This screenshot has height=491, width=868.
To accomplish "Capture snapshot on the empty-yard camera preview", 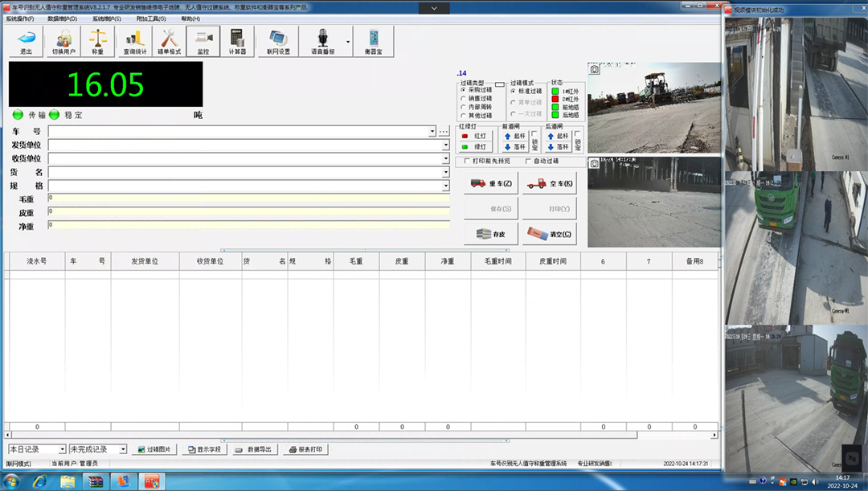I will tap(595, 164).
